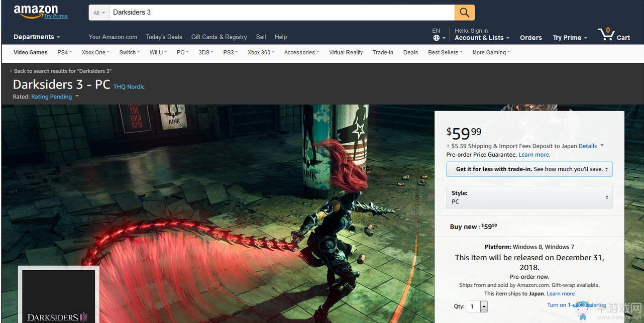Image resolution: width=644 pixels, height=323 pixels.
Task: Open the PC category dropdown in navigation
Action: click(182, 52)
